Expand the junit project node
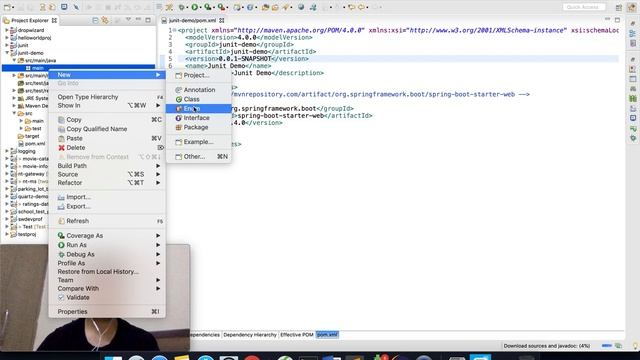This screenshot has height=360, width=640. tap(7, 45)
